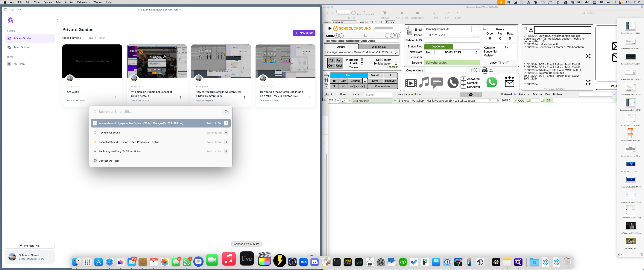This screenshot has width=644, height=270.
Task: Click the Suche search field in Kundenliste
Action: pyautogui.click(x=379, y=95)
